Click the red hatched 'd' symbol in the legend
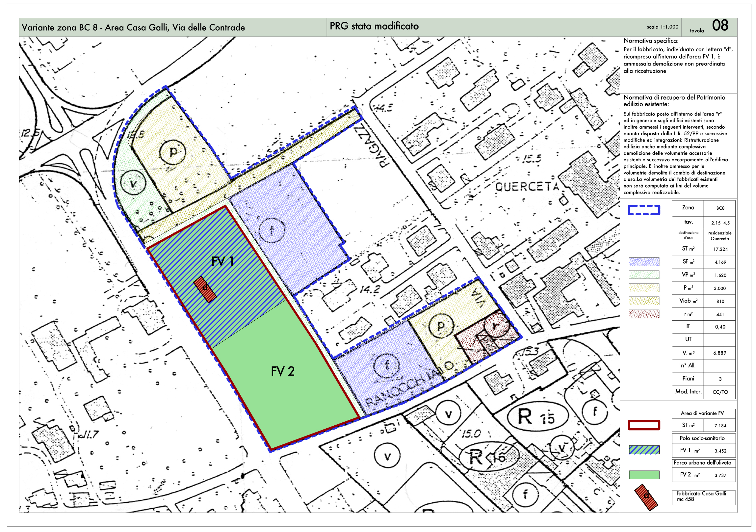Viewport: 756px width, 532px height. [646, 497]
